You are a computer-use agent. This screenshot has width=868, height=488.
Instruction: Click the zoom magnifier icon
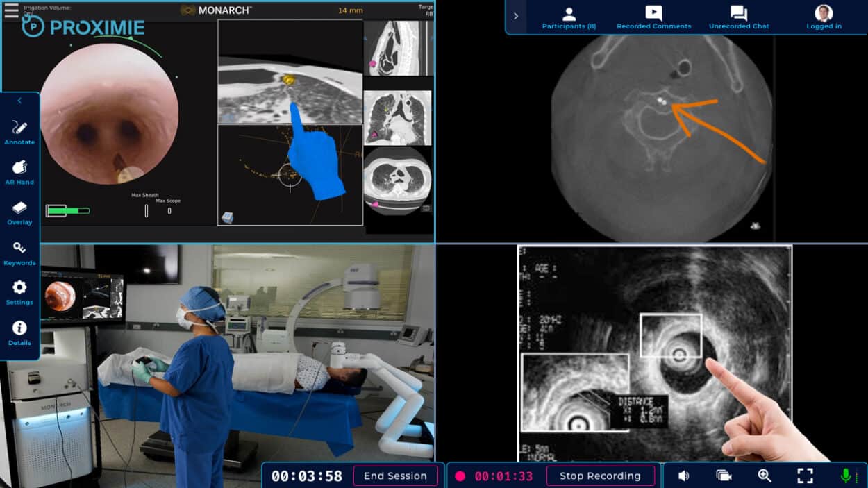[x=765, y=476]
